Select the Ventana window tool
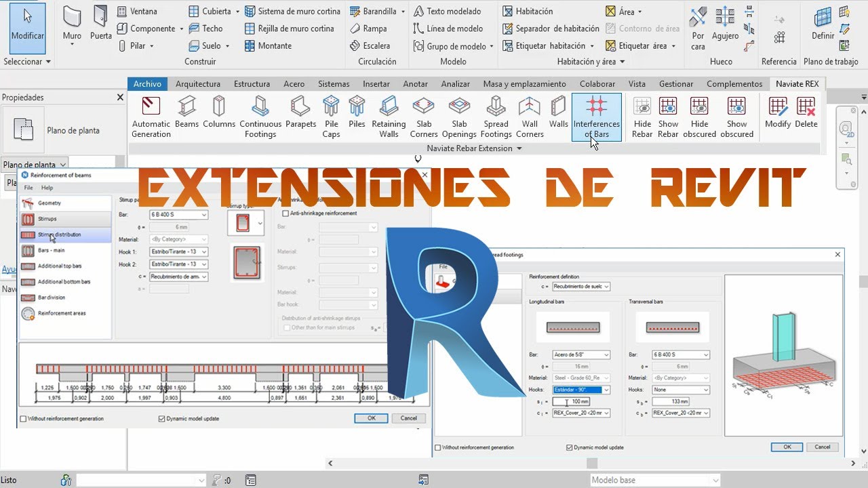This screenshot has width=868, height=488. click(x=137, y=12)
